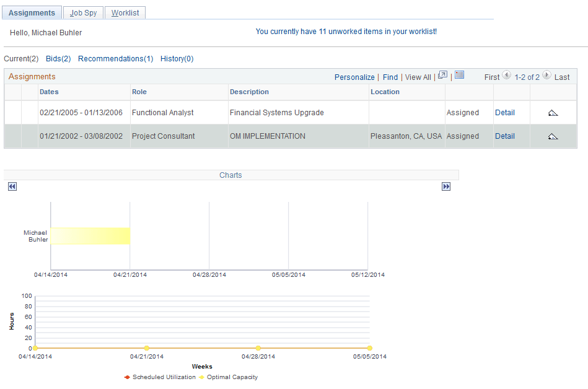Click the Pleasanton, CA, USA location cell
Viewport: 588px width, 389px height.
tap(406, 136)
